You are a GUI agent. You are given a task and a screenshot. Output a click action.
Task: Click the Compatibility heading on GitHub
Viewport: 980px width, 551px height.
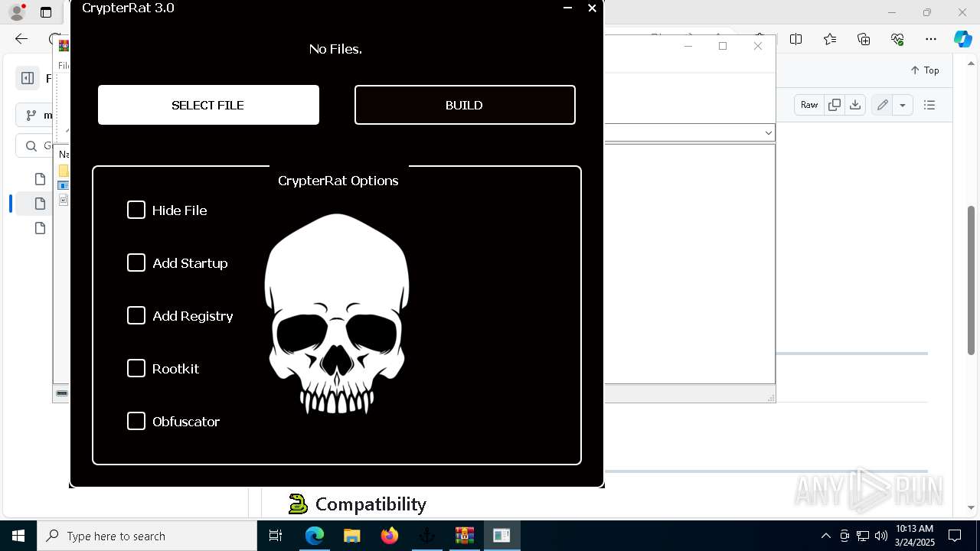(x=371, y=504)
